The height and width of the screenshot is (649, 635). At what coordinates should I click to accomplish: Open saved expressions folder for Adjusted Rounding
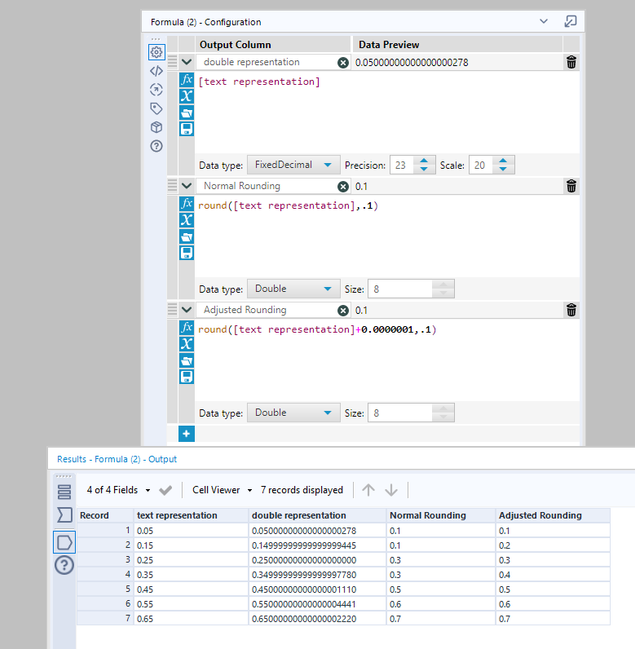pyautogui.click(x=187, y=361)
